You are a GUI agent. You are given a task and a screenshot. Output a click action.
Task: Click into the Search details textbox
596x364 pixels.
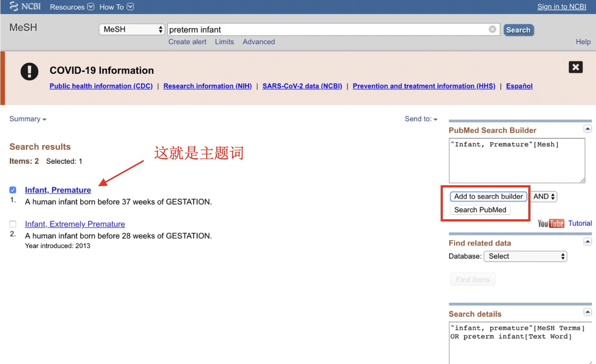(520, 343)
